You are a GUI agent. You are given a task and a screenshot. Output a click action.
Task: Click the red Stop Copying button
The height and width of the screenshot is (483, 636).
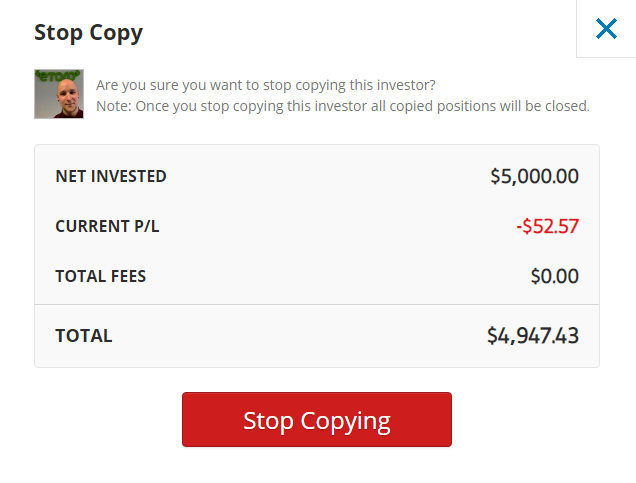[317, 419]
